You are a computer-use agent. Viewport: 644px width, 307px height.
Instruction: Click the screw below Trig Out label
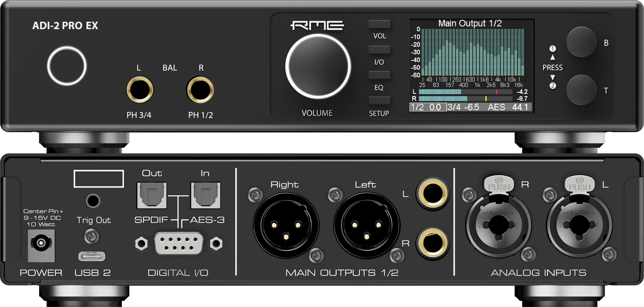click(91, 237)
